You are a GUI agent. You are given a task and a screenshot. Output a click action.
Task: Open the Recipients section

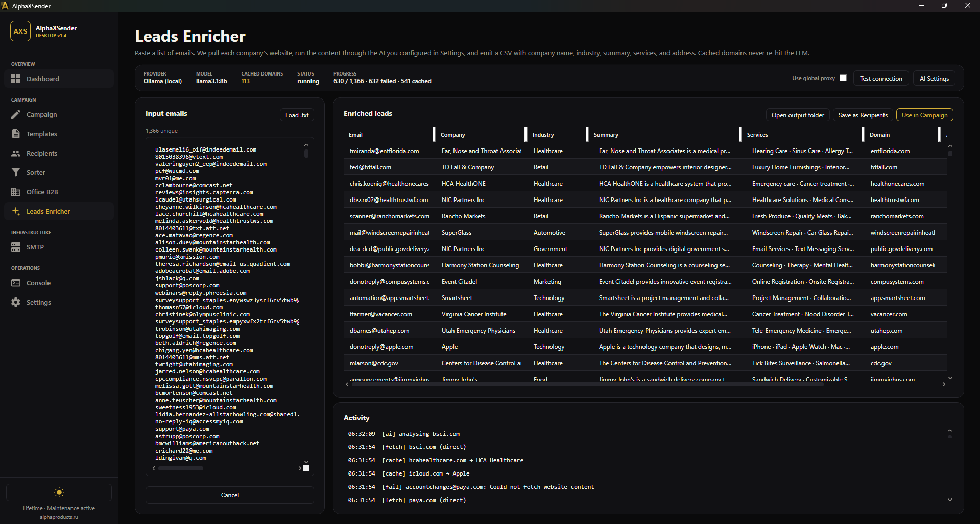pos(59,153)
